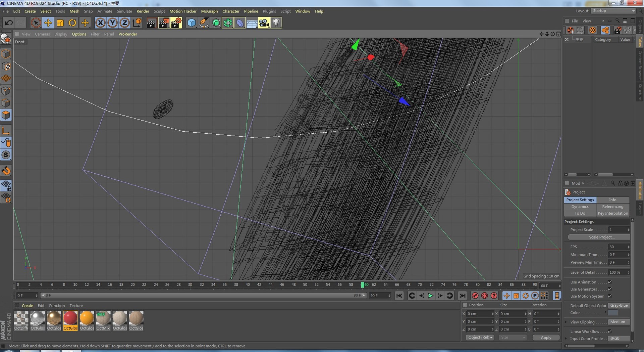This screenshot has width=644, height=352.
Task: Open keyframe selection question icon
Action: coord(494,296)
